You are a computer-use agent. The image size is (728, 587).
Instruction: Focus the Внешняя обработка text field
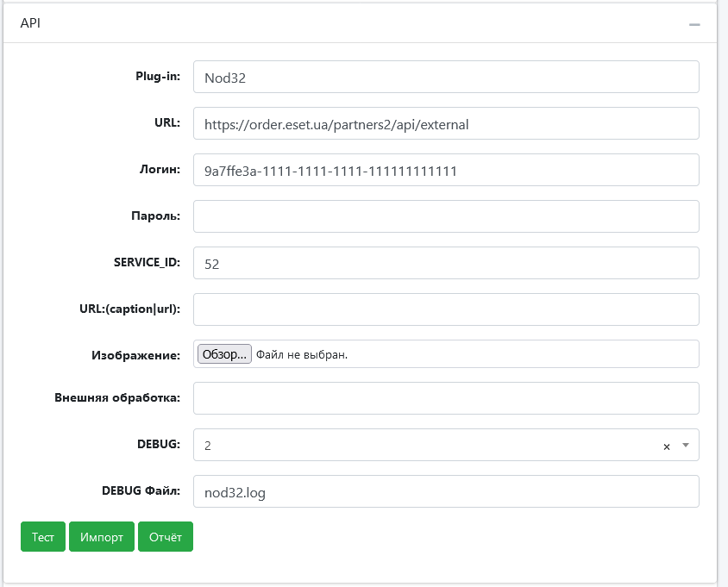pos(446,398)
